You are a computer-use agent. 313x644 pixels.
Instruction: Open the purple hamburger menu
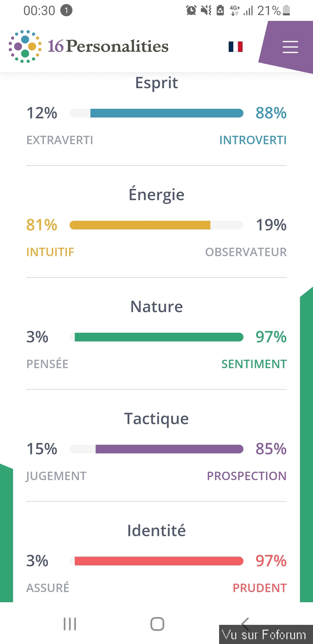[290, 47]
